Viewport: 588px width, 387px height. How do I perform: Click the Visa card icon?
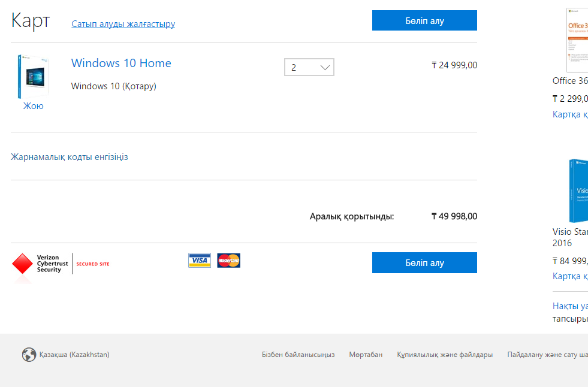point(200,260)
